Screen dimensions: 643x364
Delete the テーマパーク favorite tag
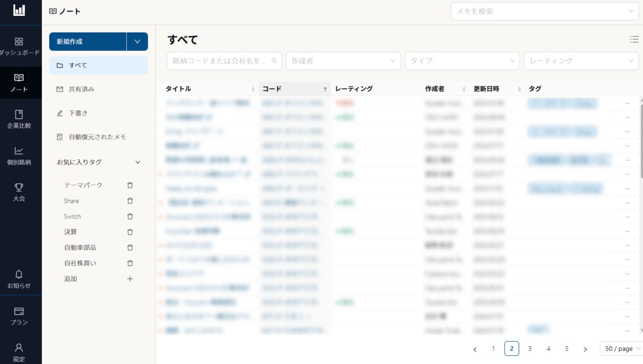[130, 185]
